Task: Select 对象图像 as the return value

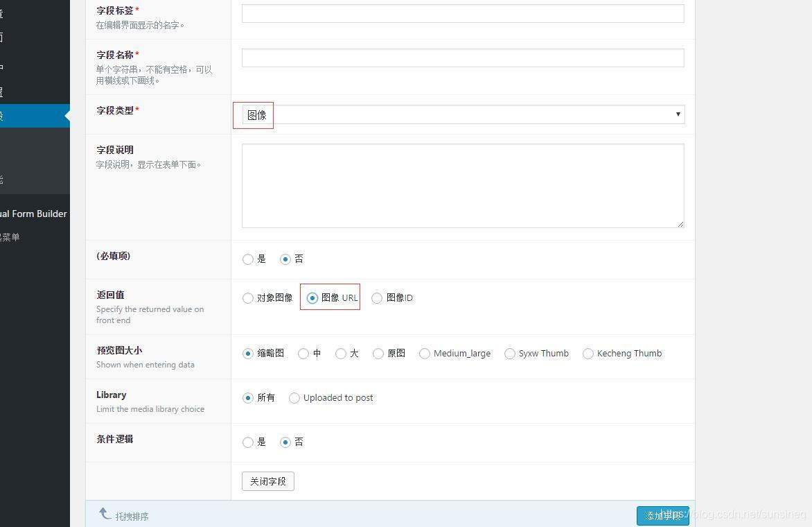Action: coord(248,297)
